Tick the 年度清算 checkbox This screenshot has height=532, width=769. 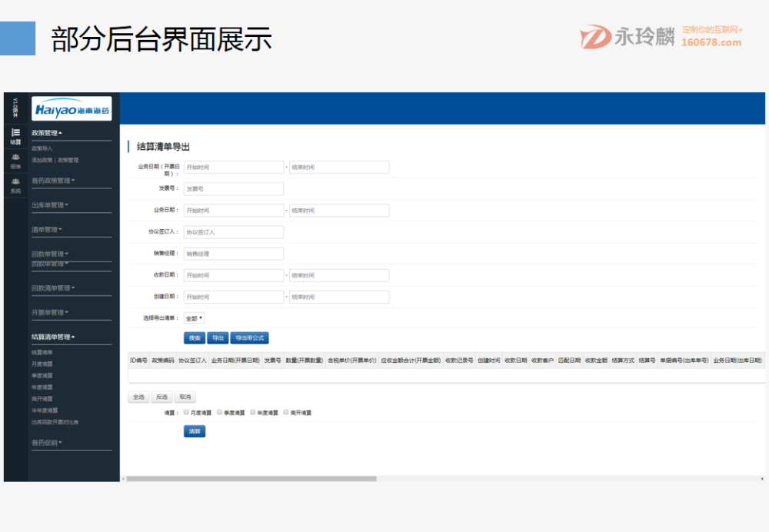click(x=252, y=412)
